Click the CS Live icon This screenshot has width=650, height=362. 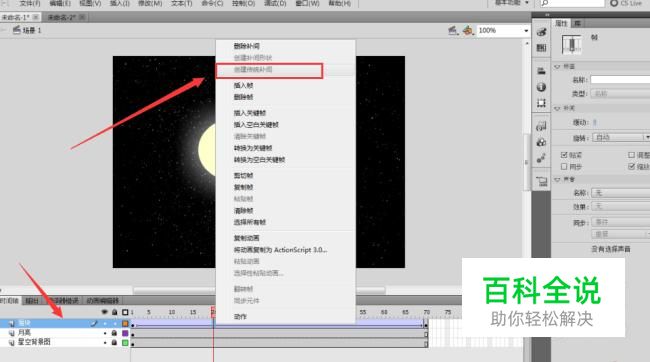(x=614, y=3)
